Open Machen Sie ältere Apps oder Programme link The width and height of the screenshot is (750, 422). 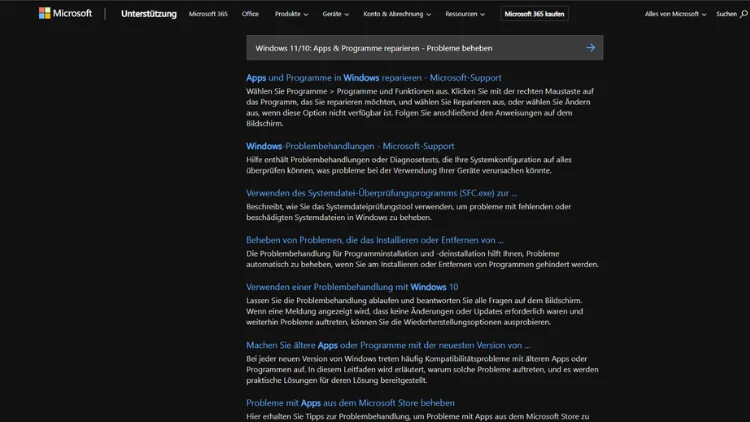(388, 345)
